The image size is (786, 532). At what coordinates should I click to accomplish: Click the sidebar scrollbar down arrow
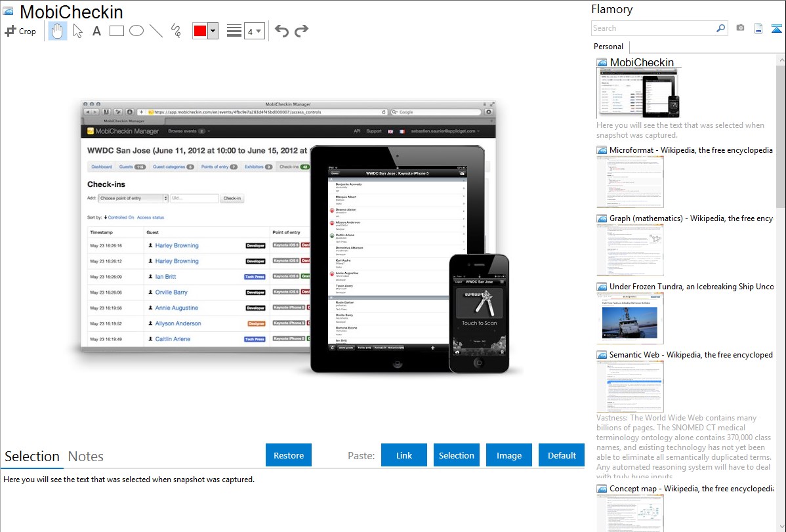781,527
